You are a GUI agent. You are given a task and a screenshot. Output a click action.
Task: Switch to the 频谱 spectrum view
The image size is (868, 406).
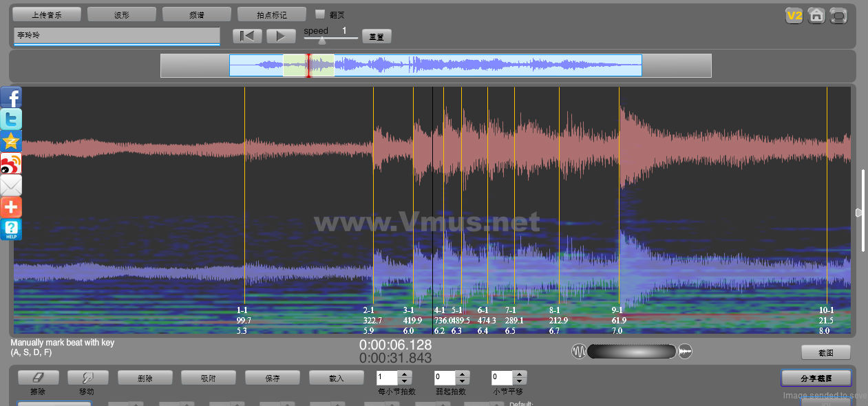click(x=196, y=14)
